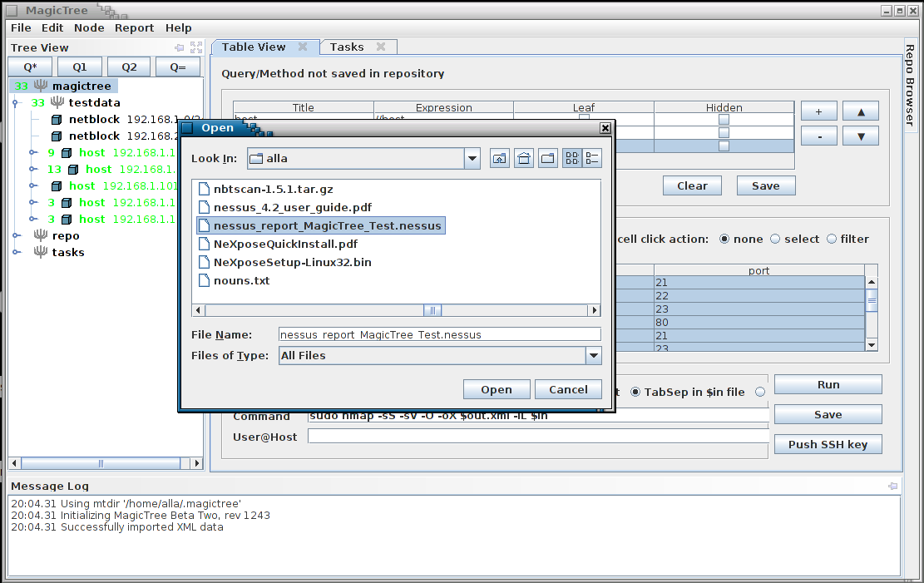Click the nbtscan-1.5.1.tar.gz file icon
The height and width of the screenshot is (583, 924).
[205, 189]
